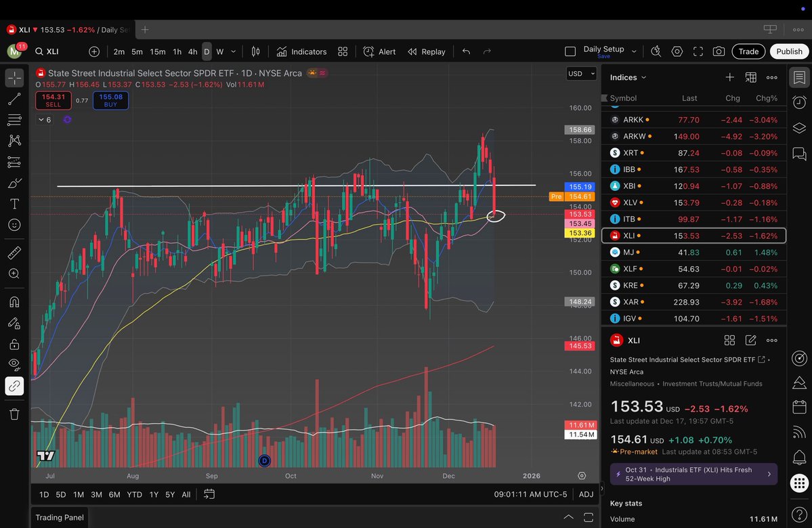The width and height of the screenshot is (812, 528).
Task: Switch to 2m timeframe
Action: (119, 51)
